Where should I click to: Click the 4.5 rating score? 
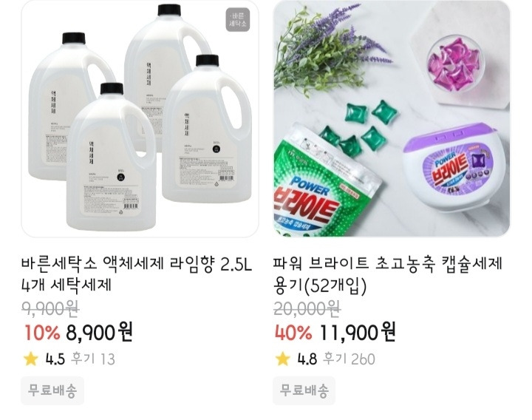(x=55, y=359)
